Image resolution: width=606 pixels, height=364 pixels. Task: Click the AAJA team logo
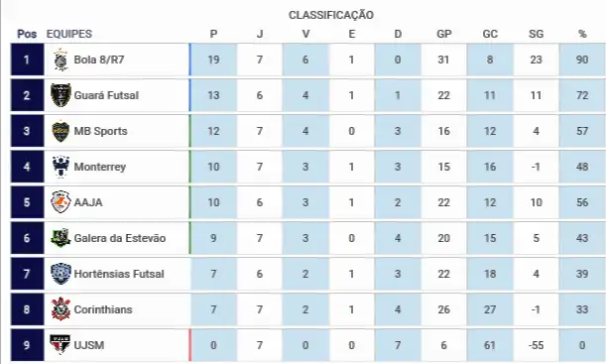click(61, 202)
